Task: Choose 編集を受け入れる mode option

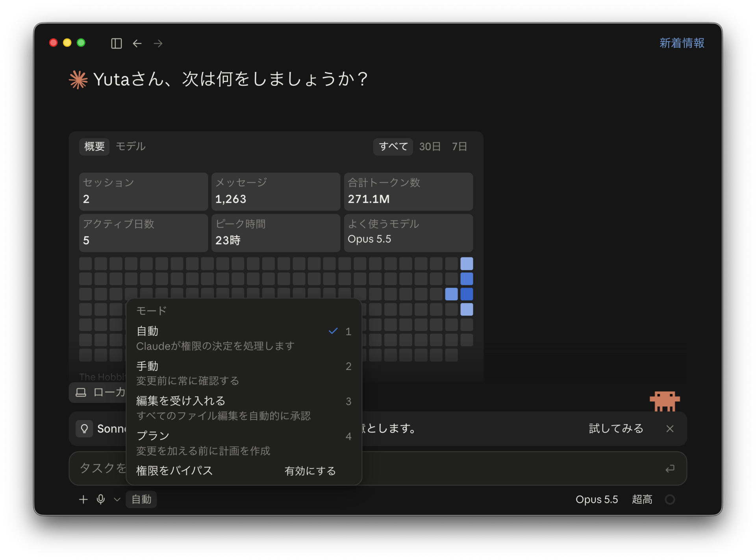Action: 244,408
